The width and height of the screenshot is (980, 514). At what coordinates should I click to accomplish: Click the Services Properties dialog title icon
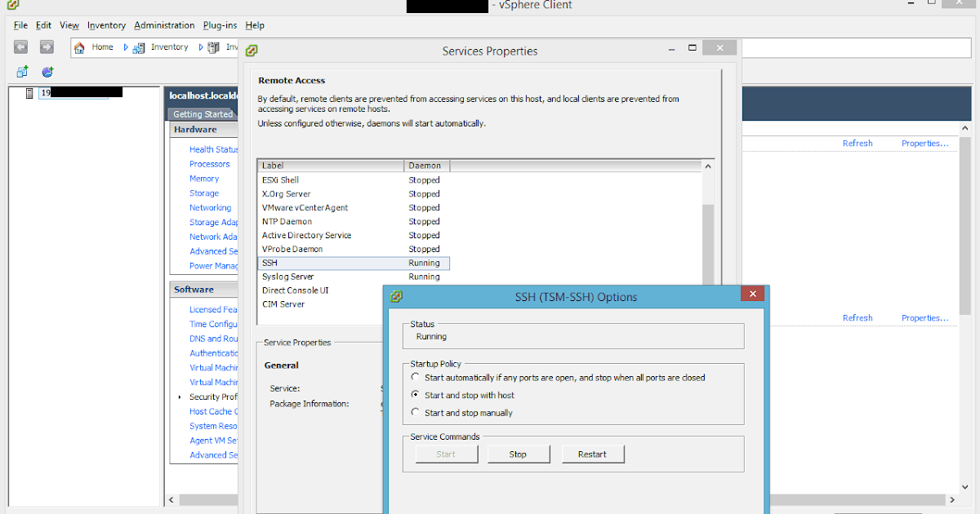click(x=252, y=51)
